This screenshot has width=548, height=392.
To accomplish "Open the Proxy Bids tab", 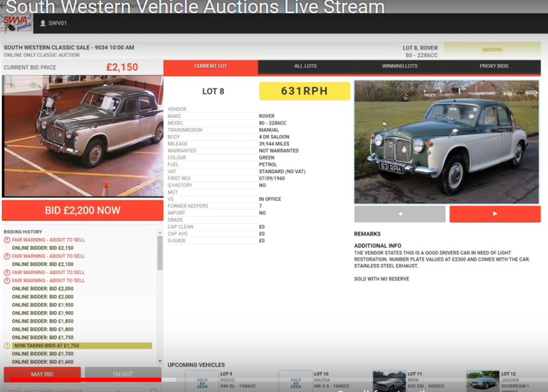I will point(494,66).
